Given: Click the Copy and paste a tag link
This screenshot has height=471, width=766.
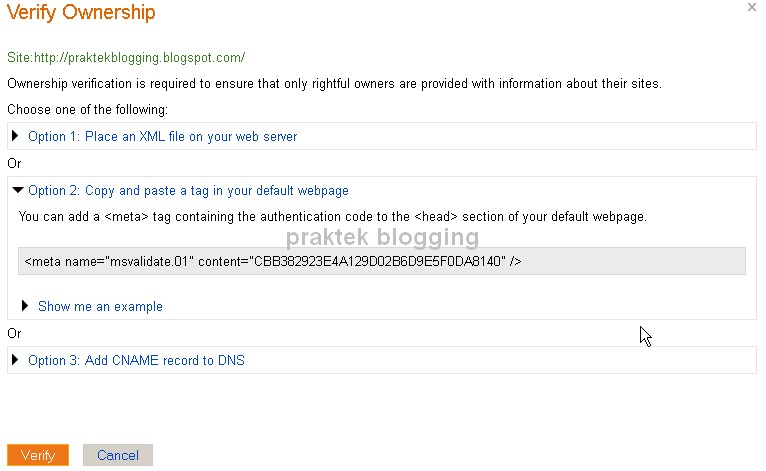Looking at the screenshot, I should pyautogui.click(x=189, y=191).
